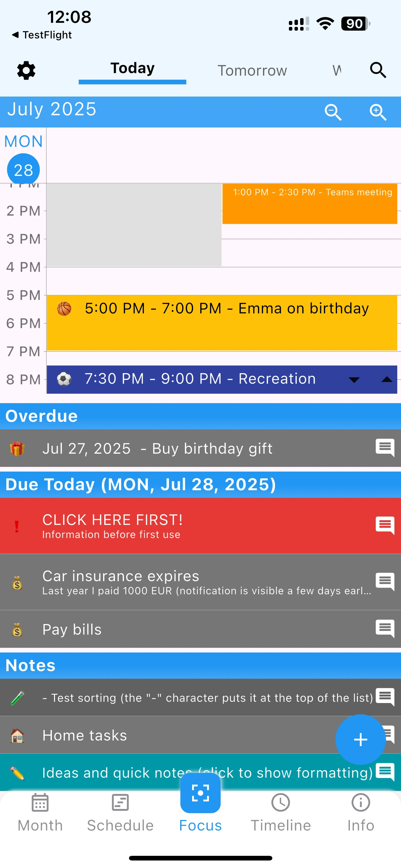The height and width of the screenshot is (868, 401).
Task: Open the Teams meeting event
Action: coord(309,204)
